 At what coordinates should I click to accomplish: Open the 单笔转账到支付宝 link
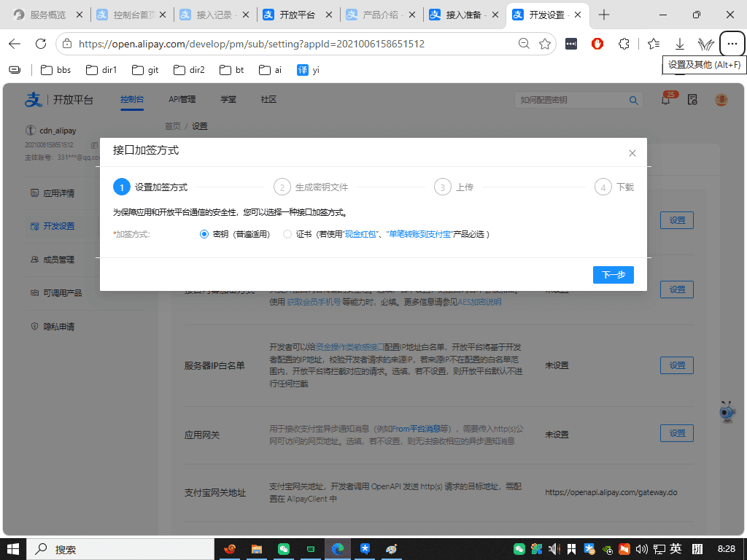point(419,234)
